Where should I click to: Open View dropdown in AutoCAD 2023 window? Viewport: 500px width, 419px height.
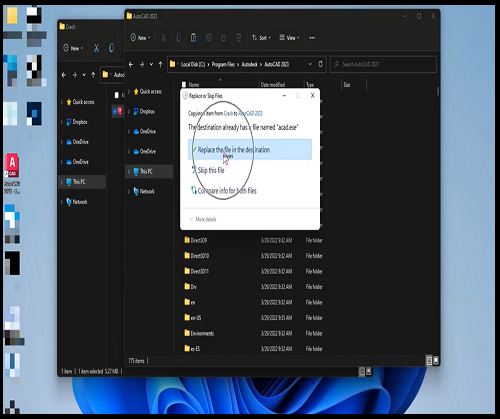click(289, 38)
